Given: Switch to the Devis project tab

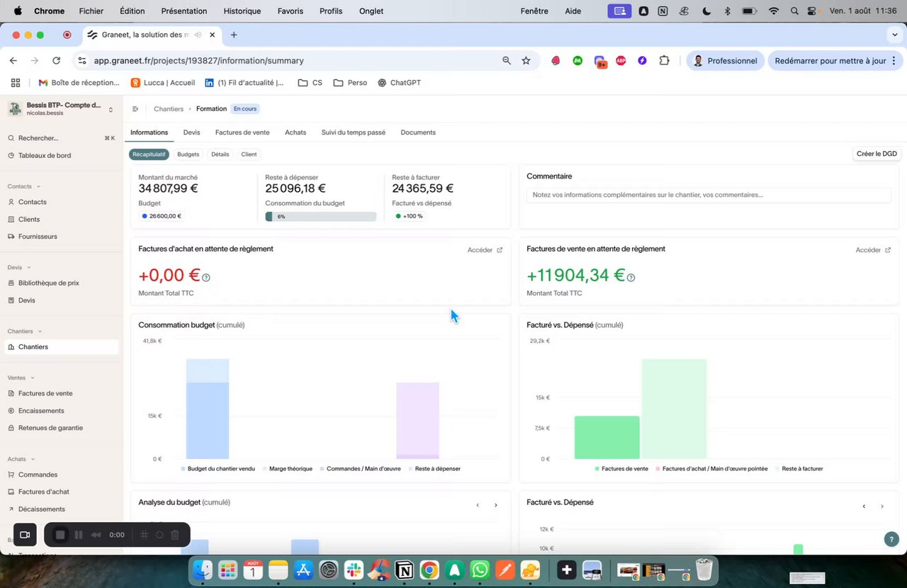Looking at the screenshot, I should 191,132.
